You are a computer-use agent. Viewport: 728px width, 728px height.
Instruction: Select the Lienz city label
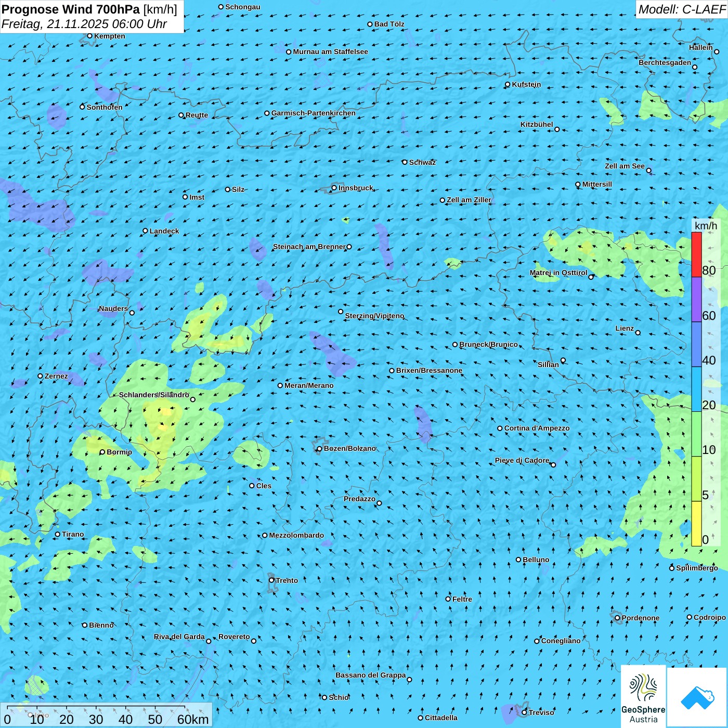(x=625, y=328)
